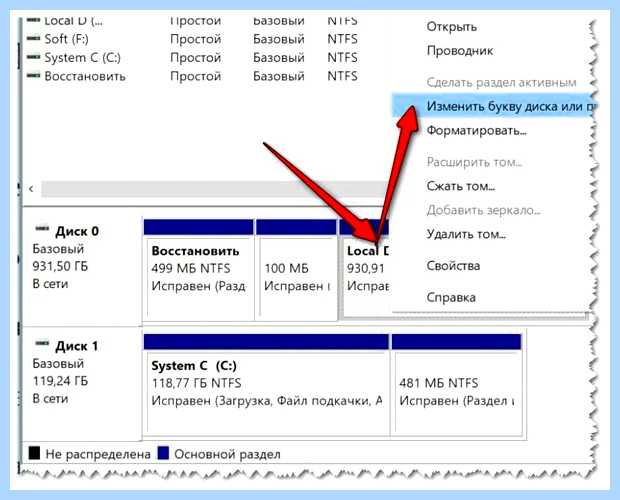Click the blue Основной раздел legend swatch

point(163,453)
